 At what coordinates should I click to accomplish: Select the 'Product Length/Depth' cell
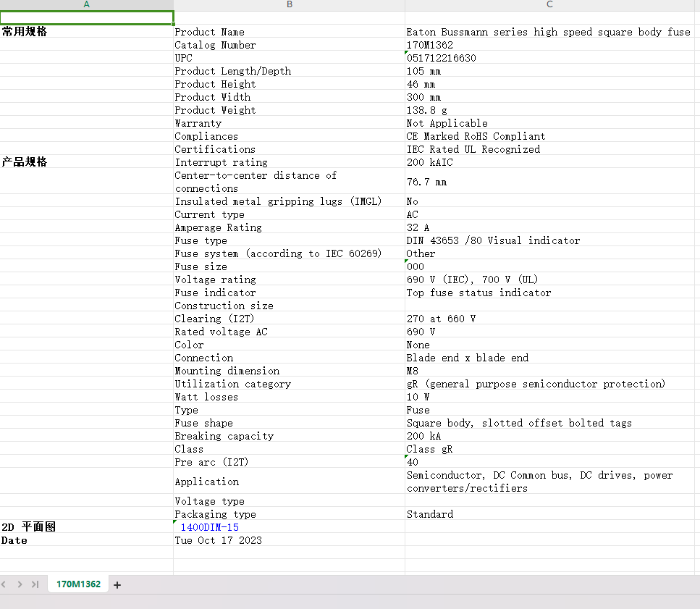290,70
